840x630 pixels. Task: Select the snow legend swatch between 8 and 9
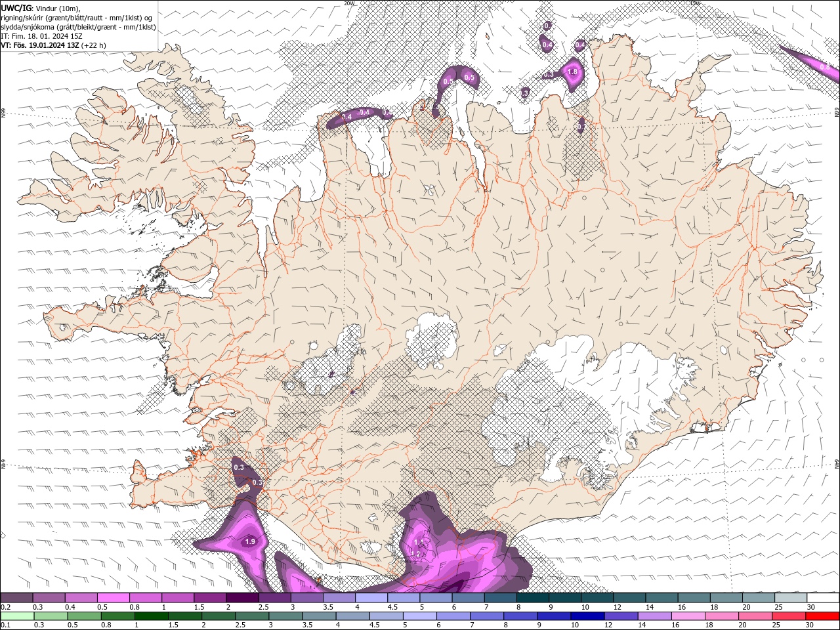click(532, 598)
